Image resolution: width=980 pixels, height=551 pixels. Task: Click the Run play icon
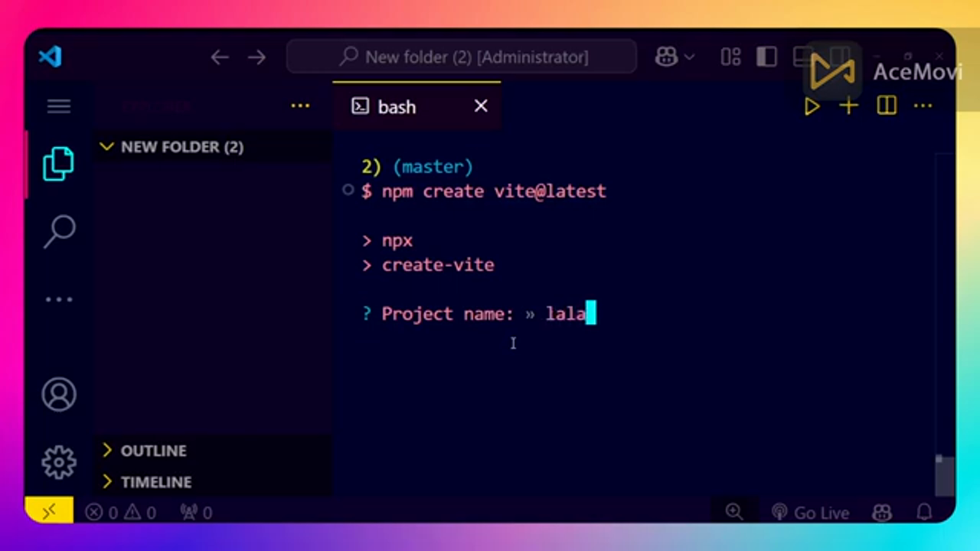click(x=812, y=106)
